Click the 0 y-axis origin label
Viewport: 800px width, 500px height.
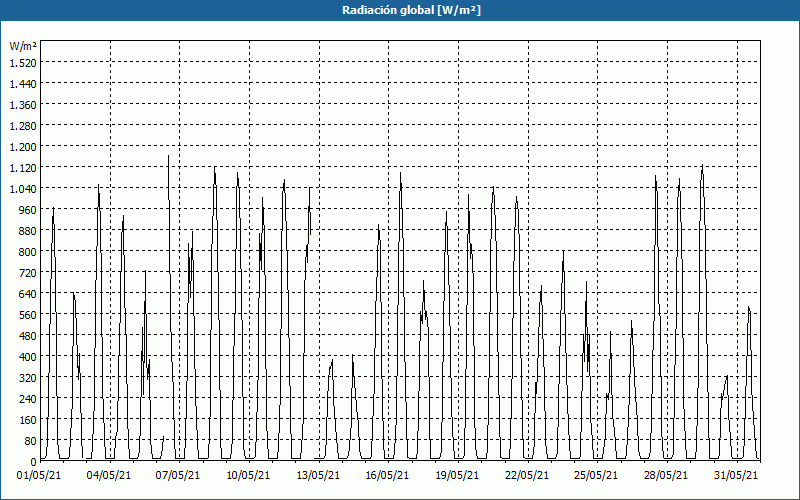coord(33,462)
